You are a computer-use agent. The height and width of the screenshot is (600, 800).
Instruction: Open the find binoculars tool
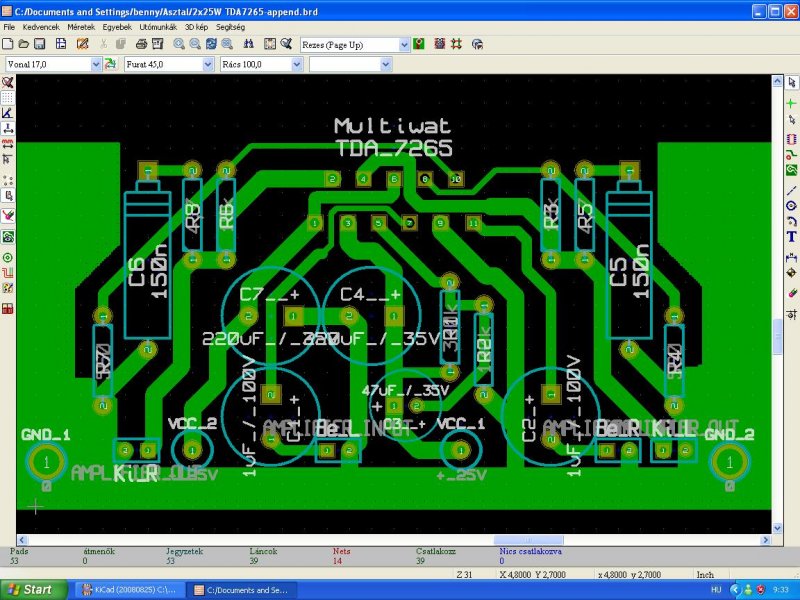click(248, 44)
